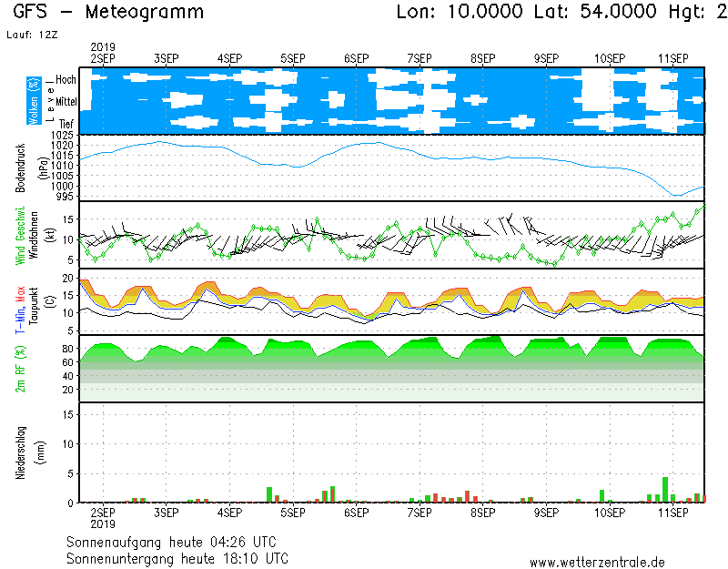Click the 'Bodendruck' axis label
Image resolution: width=728 pixels, height=569 pixels.
[x=20, y=168]
